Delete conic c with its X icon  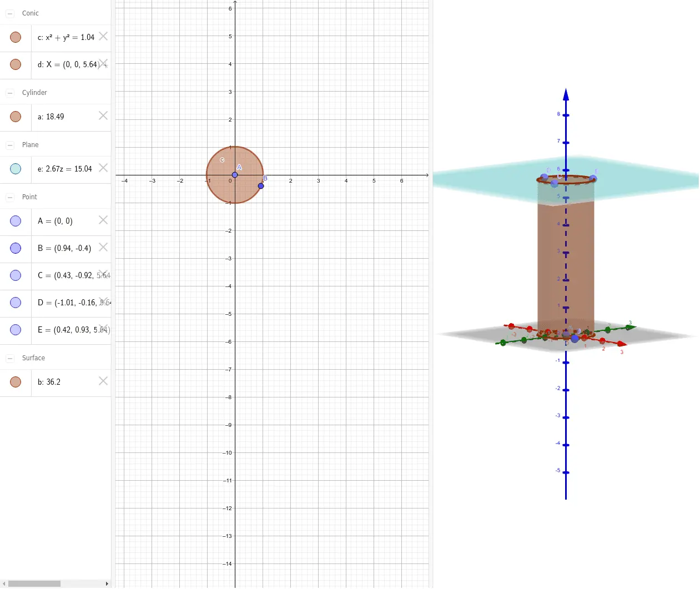tap(103, 37)
